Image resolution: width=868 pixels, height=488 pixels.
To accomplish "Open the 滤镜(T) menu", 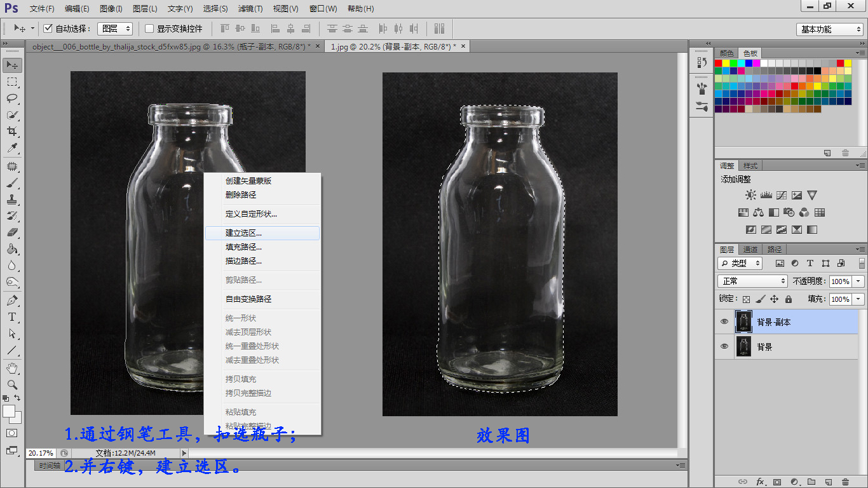I will coord(250,8).
